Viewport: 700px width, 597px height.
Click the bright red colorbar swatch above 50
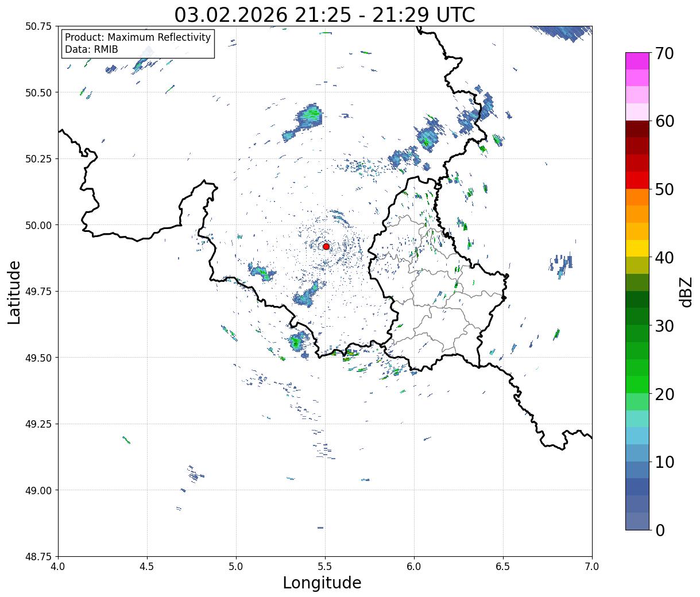pyautogui.click(x=637, y=180)
